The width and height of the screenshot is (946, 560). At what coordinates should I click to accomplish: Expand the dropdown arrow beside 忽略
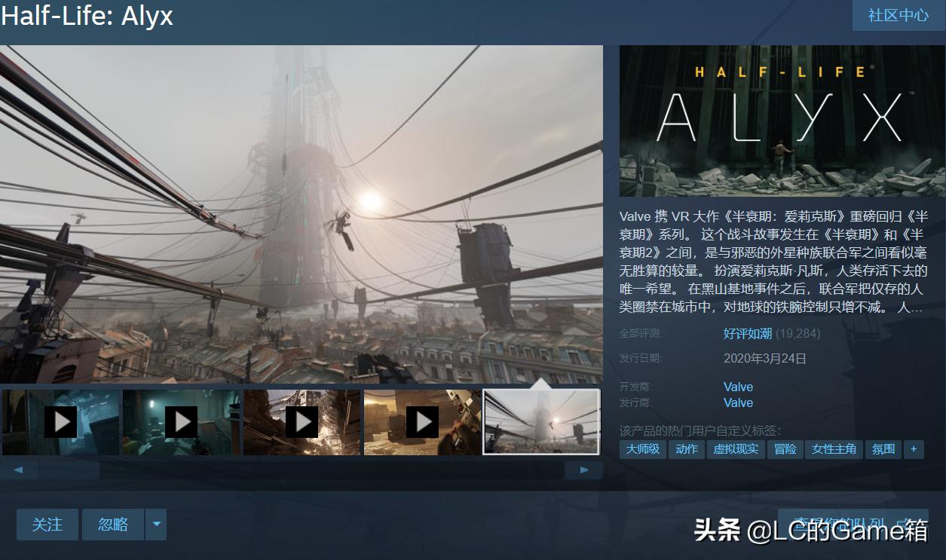point(156,525)
